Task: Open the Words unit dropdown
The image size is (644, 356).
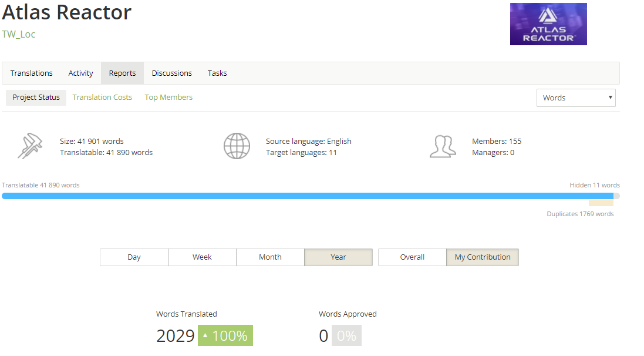Action: 576,98
